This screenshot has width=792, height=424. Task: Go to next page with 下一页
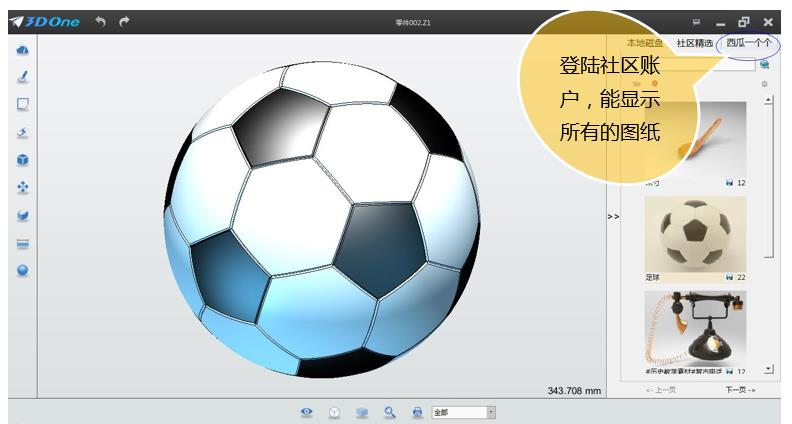click(x=741, y=390)
